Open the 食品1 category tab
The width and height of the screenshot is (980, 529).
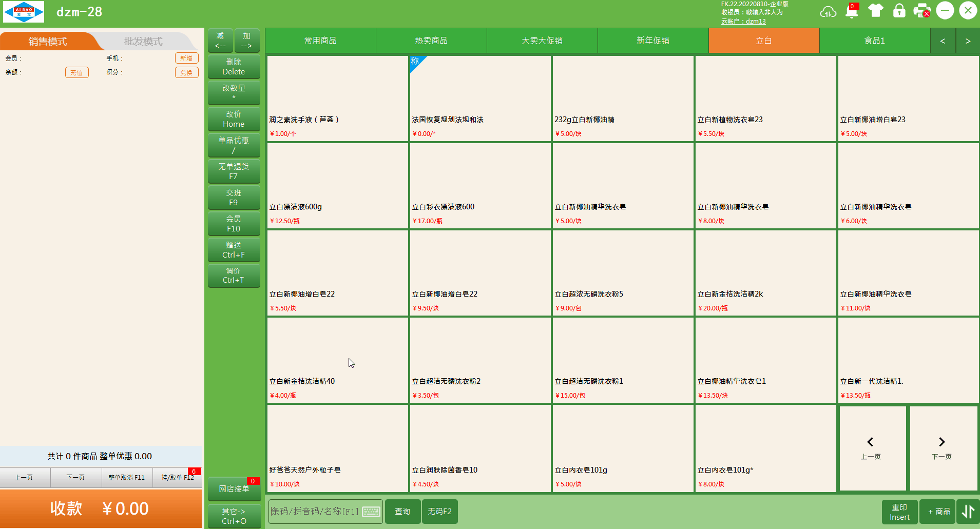(875, 41)
